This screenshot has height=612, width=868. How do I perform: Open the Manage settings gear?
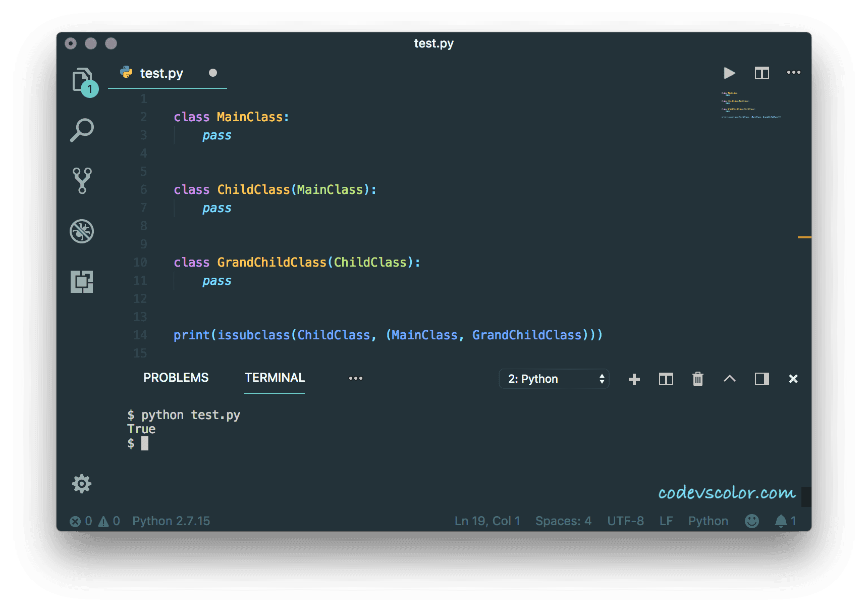[x=82, y=484]
